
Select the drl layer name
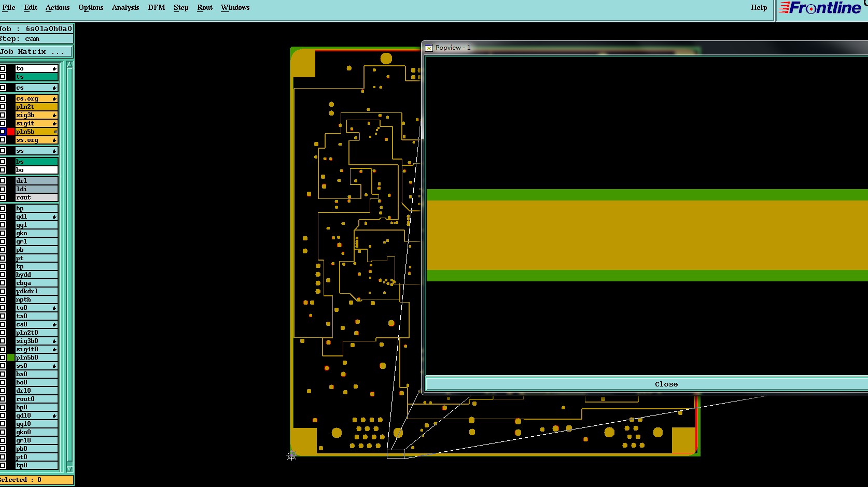[x=36, y=181]
